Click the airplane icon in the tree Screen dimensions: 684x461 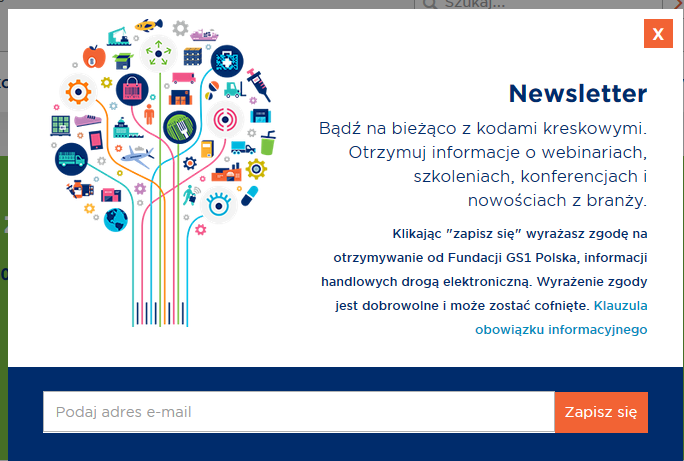click(x=137, y=155)
